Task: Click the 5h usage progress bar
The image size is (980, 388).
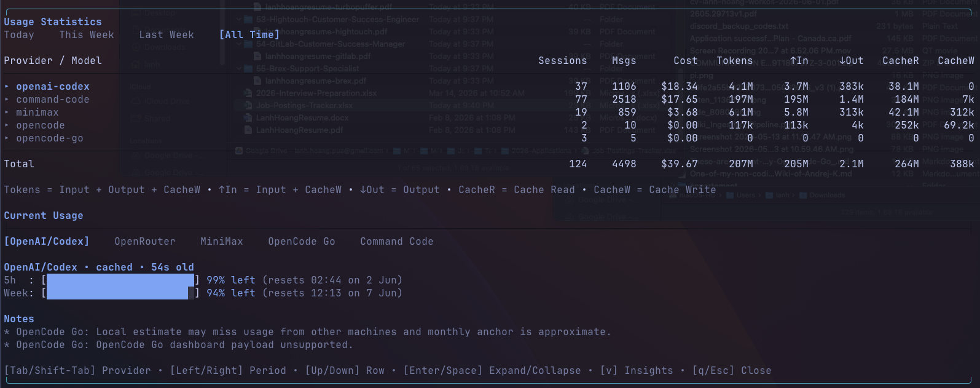Action: 120,280
